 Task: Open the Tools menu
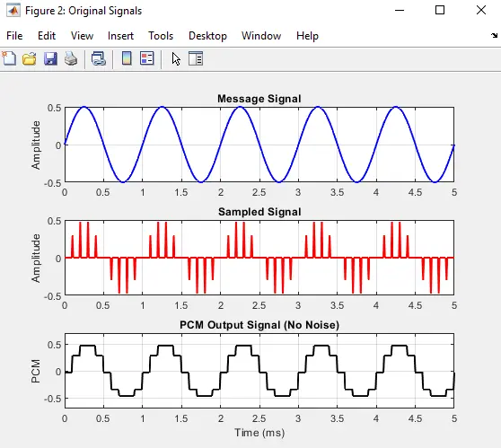[x=161, y=36]
